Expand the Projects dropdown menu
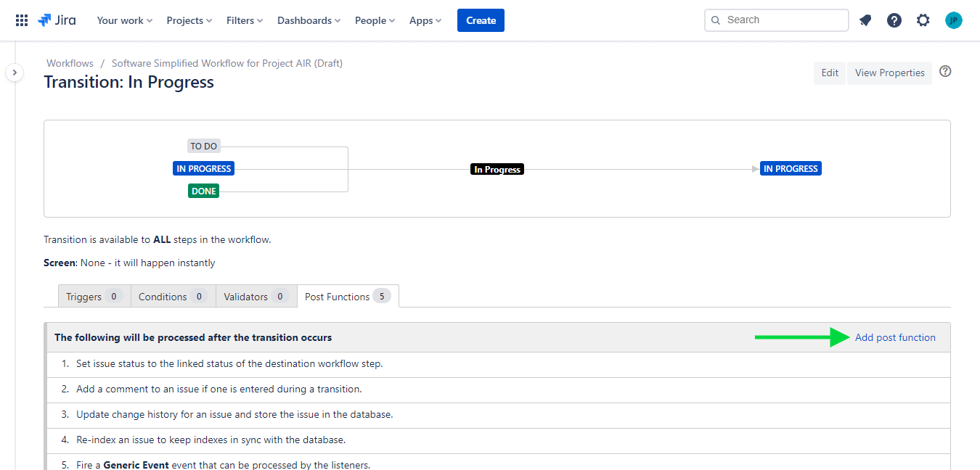Image resolution: width=980 pixels, height=470 pixels. point(189,20)
